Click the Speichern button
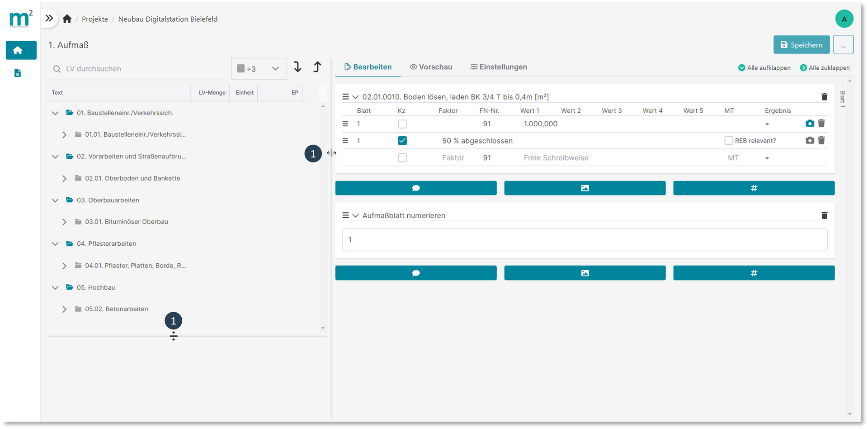The width and height of the screenshot is (868, 429). 801,44
